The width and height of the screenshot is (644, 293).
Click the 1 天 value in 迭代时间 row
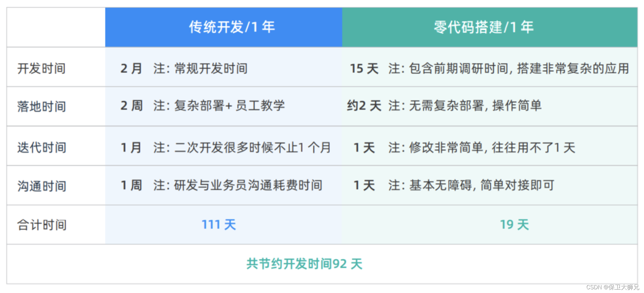364,148
